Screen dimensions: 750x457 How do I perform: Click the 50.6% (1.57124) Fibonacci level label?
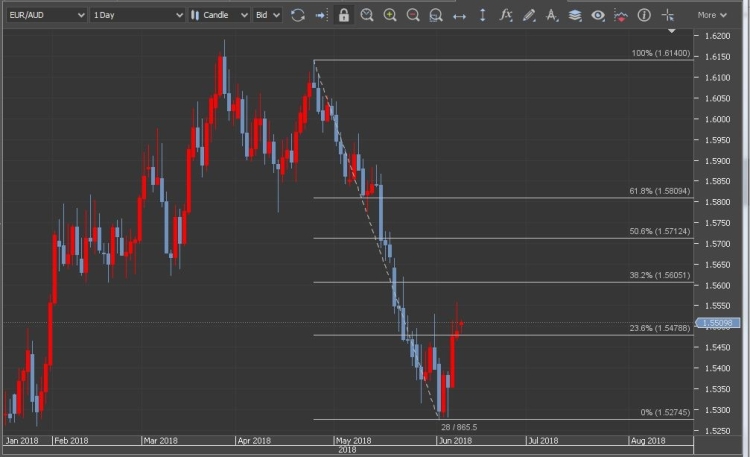click(x=660, y=231)
